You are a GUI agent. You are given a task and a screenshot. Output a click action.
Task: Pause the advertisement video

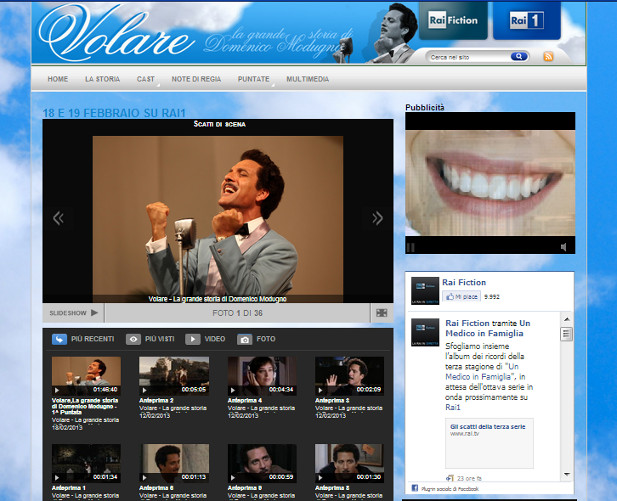tap(411, 246)
